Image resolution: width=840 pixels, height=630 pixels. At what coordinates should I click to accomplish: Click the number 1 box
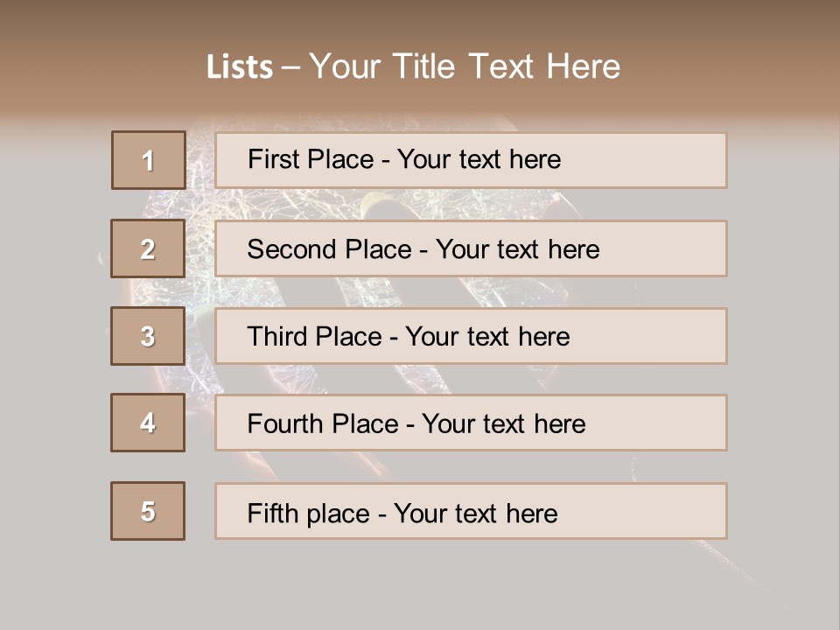148,160
